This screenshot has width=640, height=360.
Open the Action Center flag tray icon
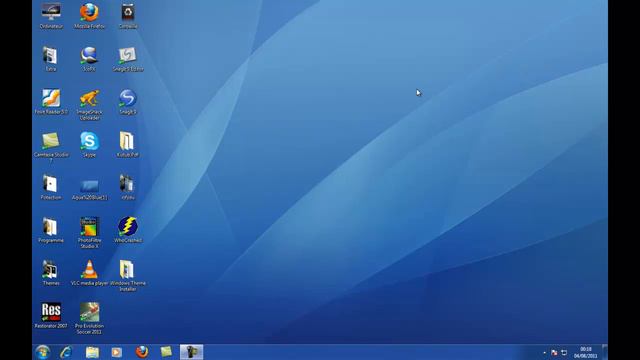pyautogui.click(x=554, y=352)
